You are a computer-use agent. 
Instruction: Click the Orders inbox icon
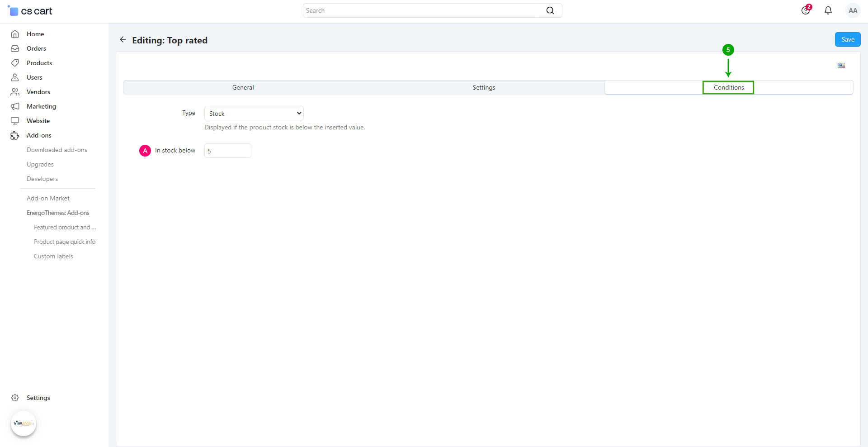(x=15, y=48)
